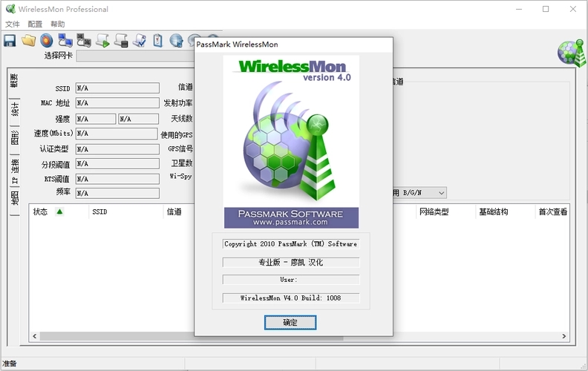Sort by the 基础结构 column header
The image size is (588, 371).
pyautogui.click(x=505, y=211)
